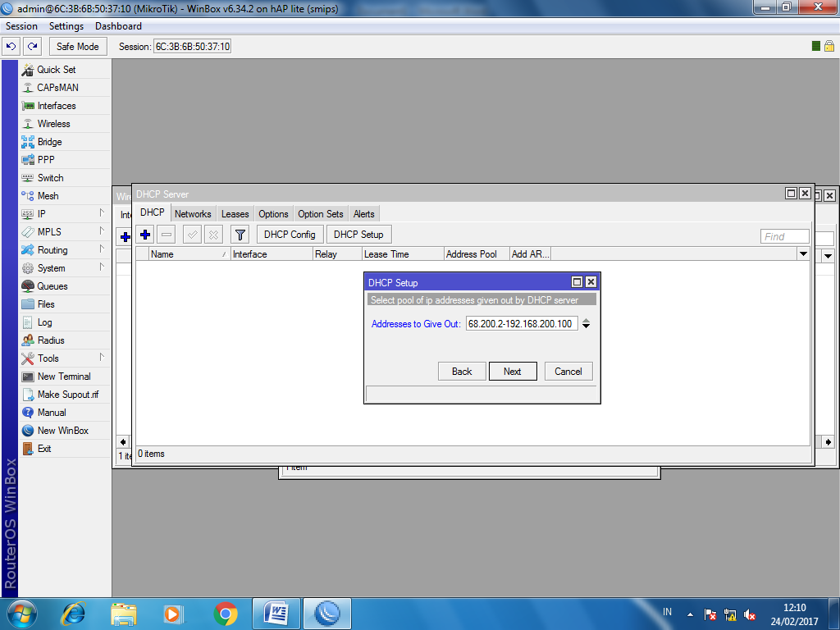840x630 pixels.
Task: Click the DHCP Setup button
Action: 358,235
